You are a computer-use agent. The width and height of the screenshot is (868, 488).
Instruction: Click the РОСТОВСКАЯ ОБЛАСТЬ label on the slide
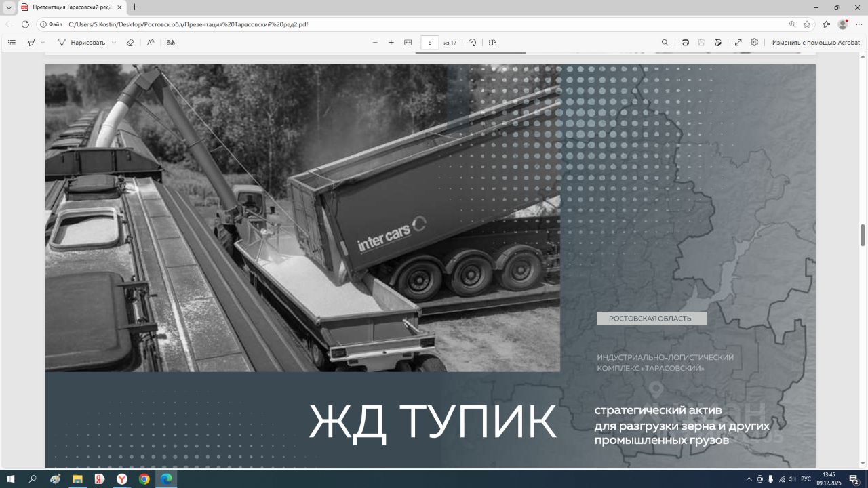pos(651,319)
